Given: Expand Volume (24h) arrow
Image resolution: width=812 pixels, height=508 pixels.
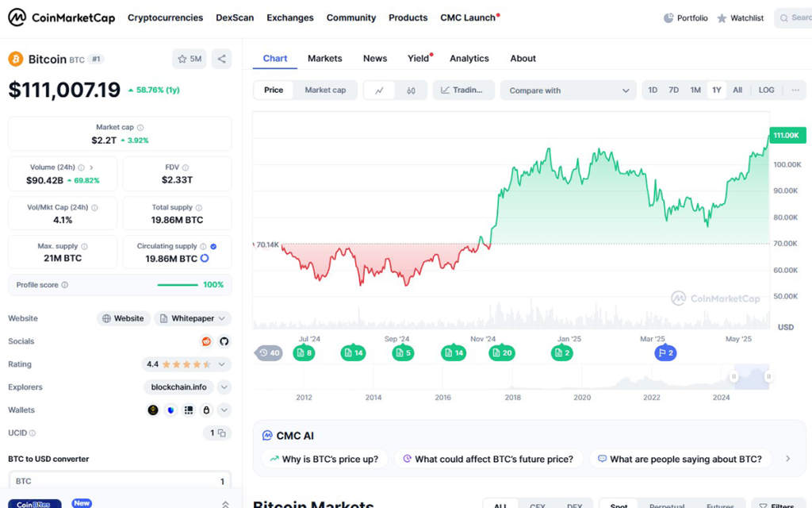Looking at the screenshot, I should [x=92, y=167].
